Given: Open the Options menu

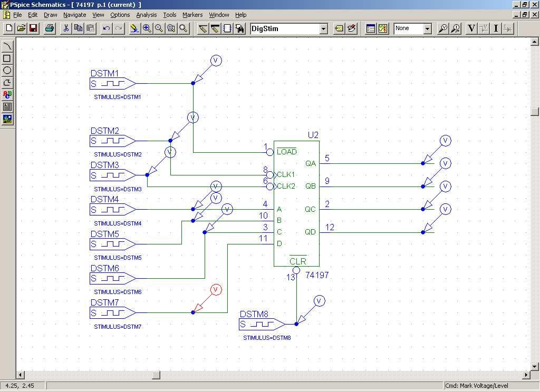Looking at the screenshot, I should coord(120,15).
